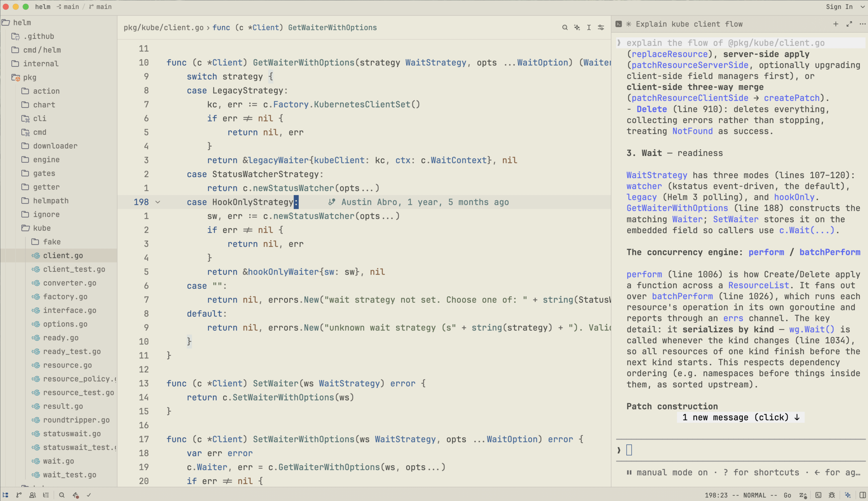This screenshot has width=868, height=501.
Task: Open the Outline panel icon
Action: pyautogui.click(x=46, y=495)
